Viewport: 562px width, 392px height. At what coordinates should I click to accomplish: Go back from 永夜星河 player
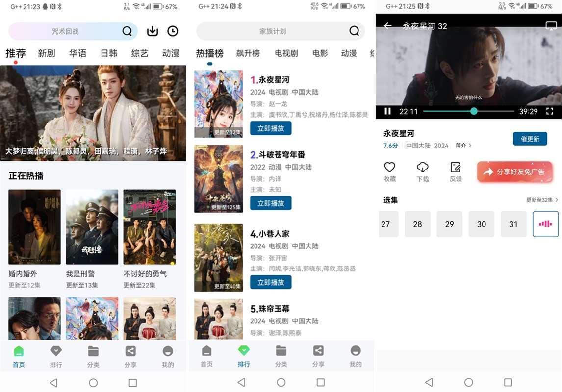pos(388,26)
